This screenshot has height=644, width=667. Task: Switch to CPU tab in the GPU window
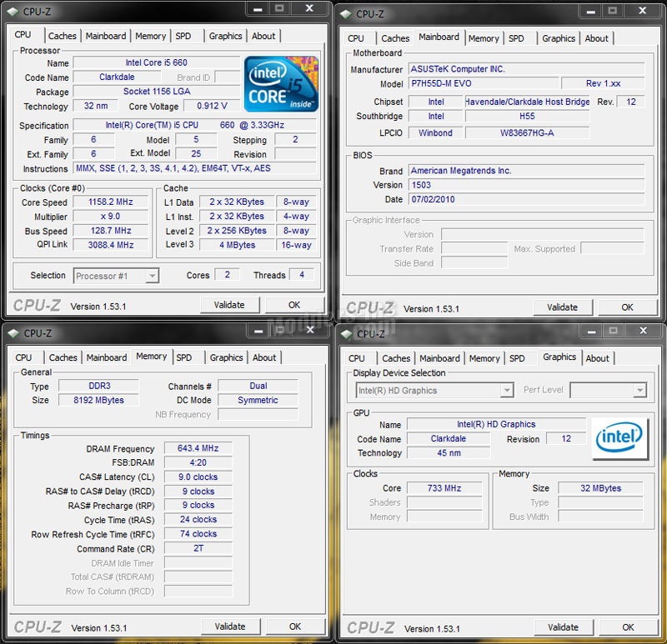point(357,358)
